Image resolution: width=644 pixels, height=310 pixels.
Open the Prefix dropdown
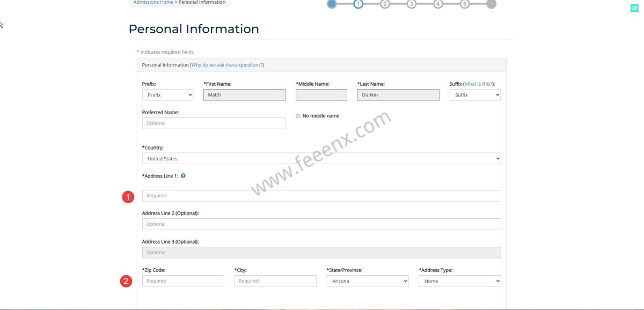(x=167, y=95)
